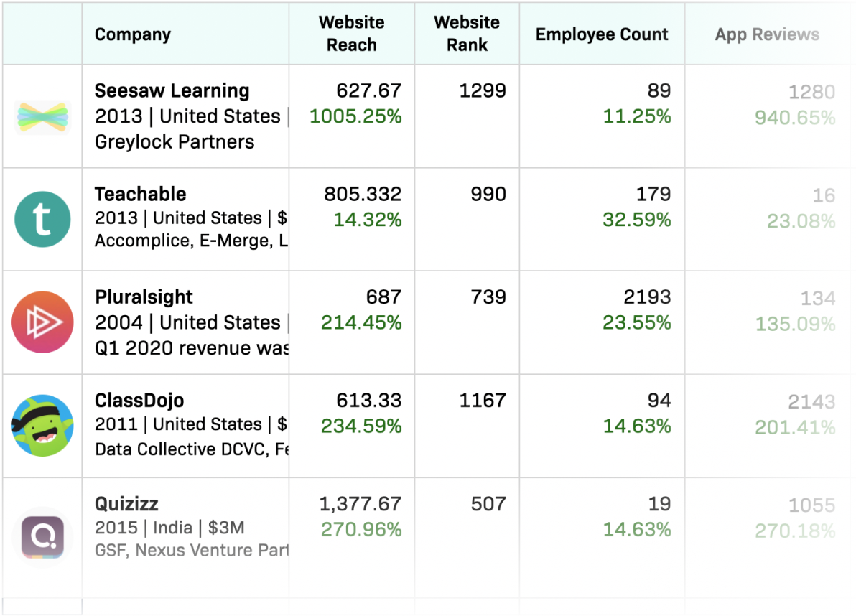Viewport: 856px width, 616px height.
Task: Sort by App Reviews header
Action: click(x=767, y=33)
